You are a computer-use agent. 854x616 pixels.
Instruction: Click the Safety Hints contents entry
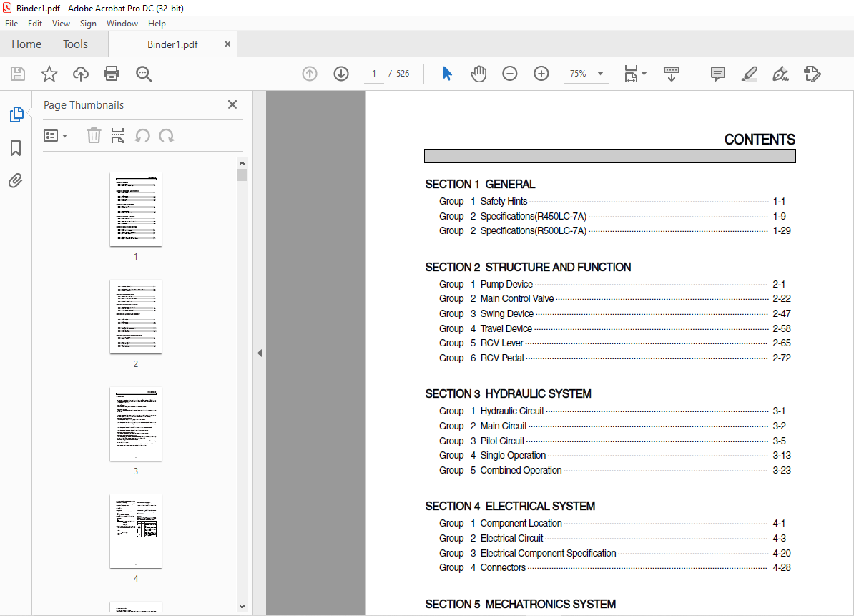612,202
